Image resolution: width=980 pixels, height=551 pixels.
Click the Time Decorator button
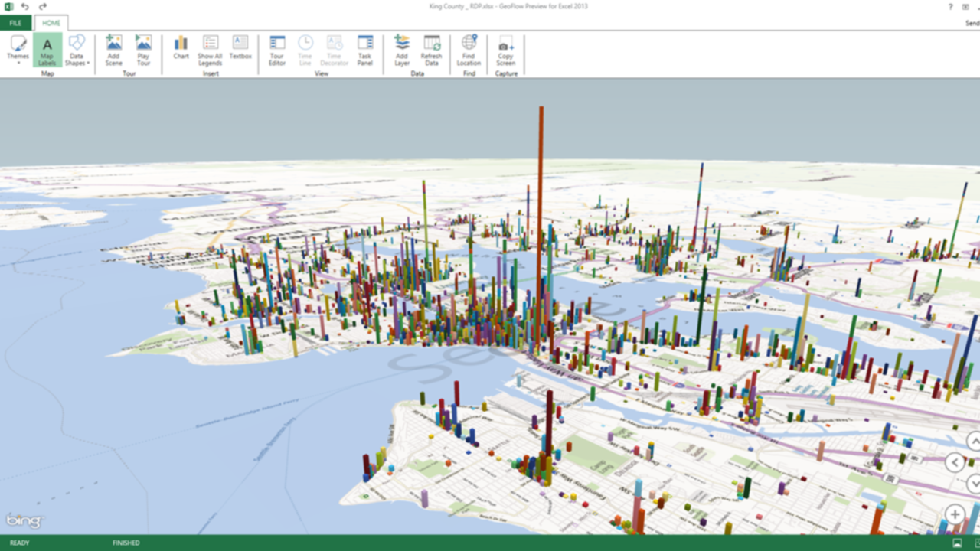(x=335, y=50)
